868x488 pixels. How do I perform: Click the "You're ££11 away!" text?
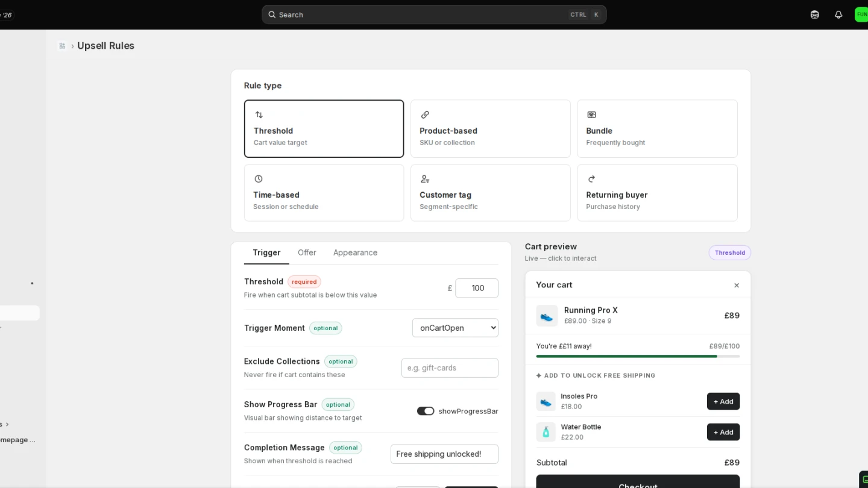point(564,346)
